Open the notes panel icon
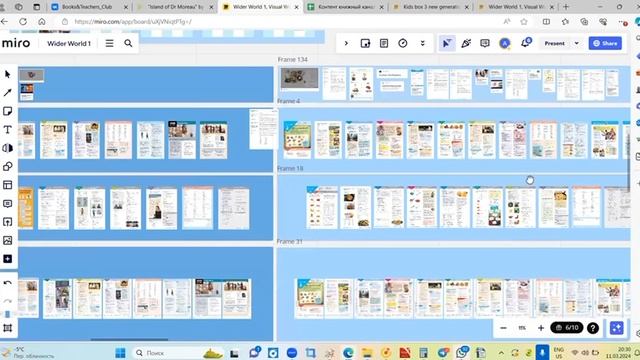Image resolution: width=640 pixels, height=360 pixels. 384,43
